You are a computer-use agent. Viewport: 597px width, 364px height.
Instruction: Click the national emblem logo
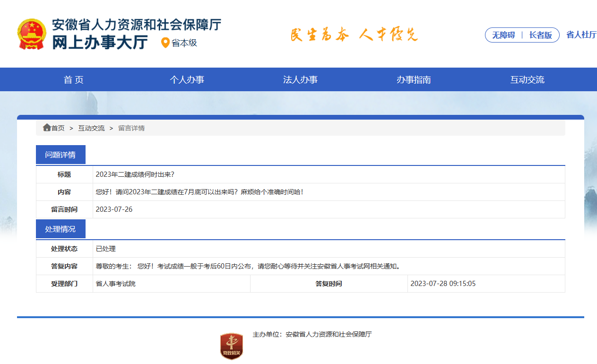click(32, 33)
